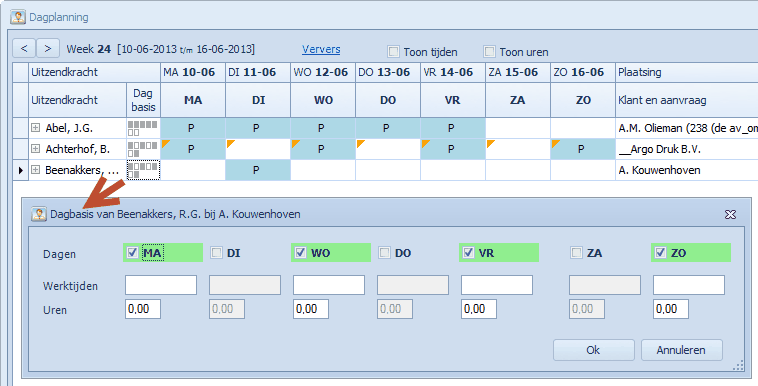This screenshot has width=758, height=386.
Task: Open Dagbasis squares icon for Abel, J.G.
Action: (x=143, y=128)
